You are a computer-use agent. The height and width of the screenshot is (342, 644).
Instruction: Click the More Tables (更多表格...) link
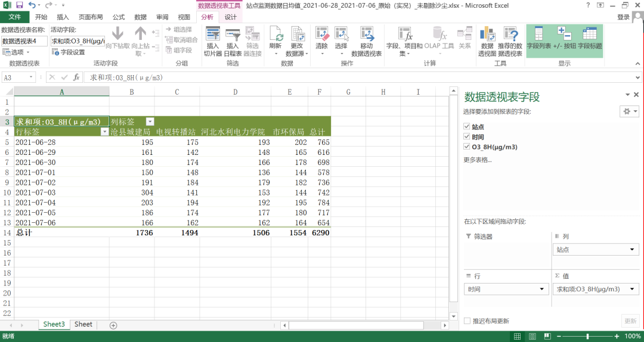(478, 160)
